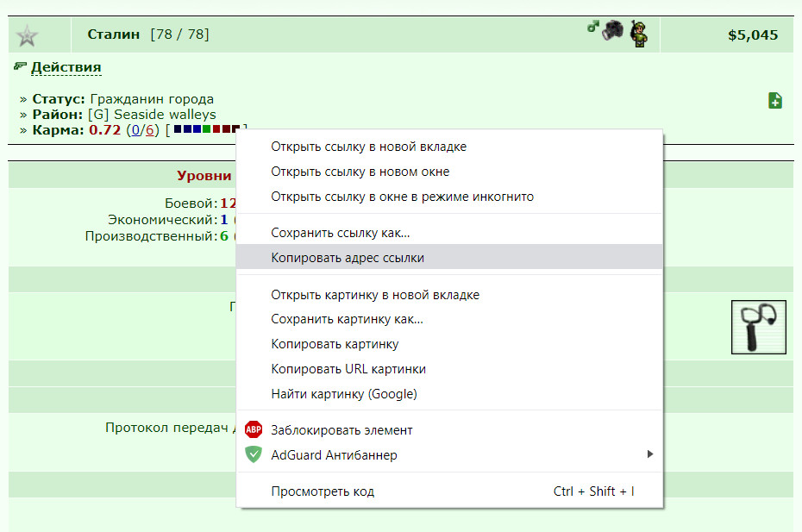Click the gray star icon beside Сталин
The width and height of the screenshot is (802, 532).
(27, 36)
